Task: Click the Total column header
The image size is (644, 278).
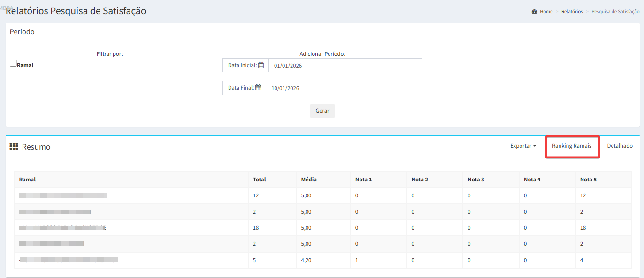Action: (x=259, y=180)
